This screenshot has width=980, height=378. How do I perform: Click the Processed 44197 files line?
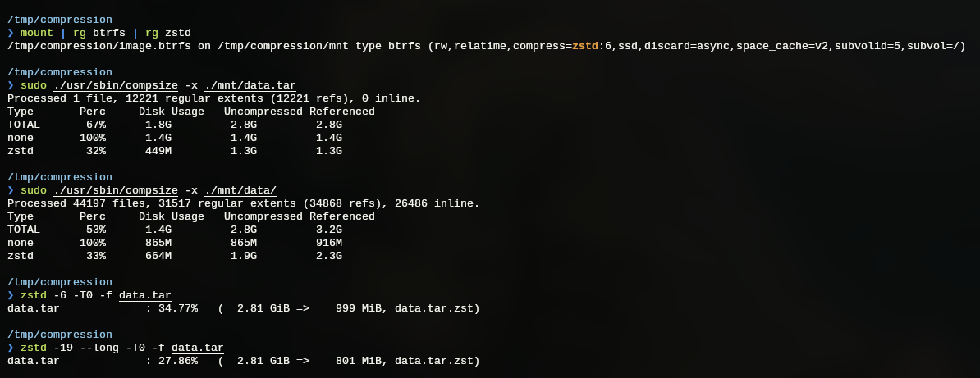click(x=244, y=203)
